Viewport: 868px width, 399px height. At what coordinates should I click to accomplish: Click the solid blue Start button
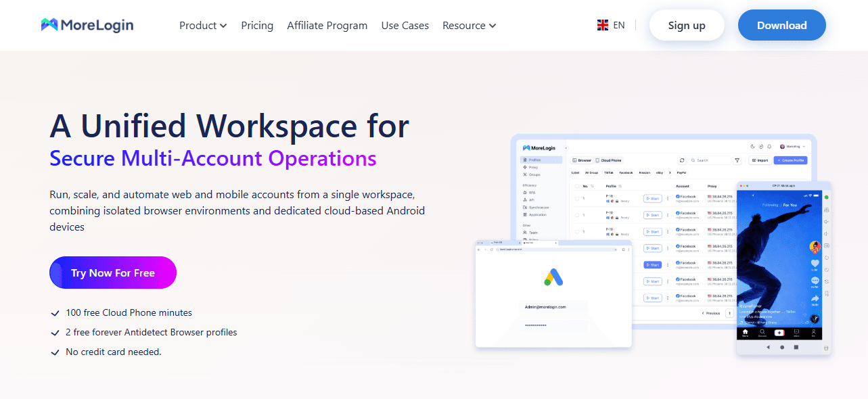[653, 265]
